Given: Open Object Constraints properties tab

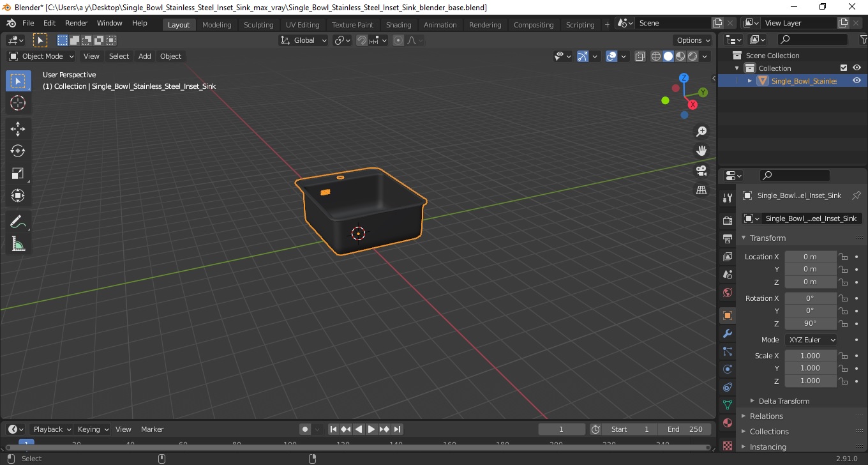Looking at the screenshot, I should [x=727, y=387].
